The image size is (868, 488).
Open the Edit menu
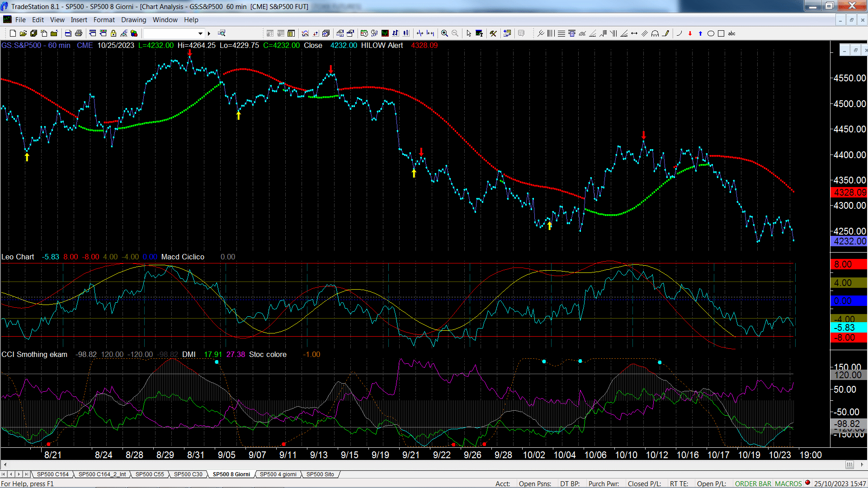coord(38,20)
